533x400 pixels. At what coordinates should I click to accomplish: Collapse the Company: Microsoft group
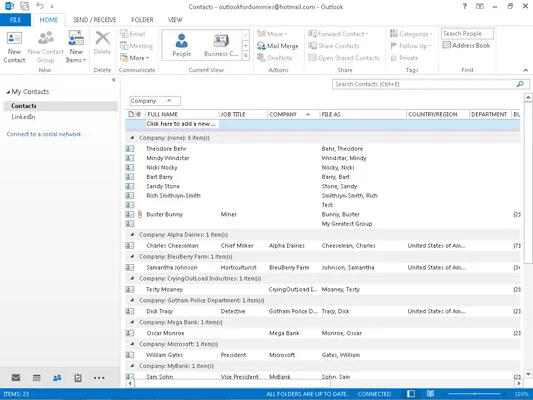click(x=132, y=344)
